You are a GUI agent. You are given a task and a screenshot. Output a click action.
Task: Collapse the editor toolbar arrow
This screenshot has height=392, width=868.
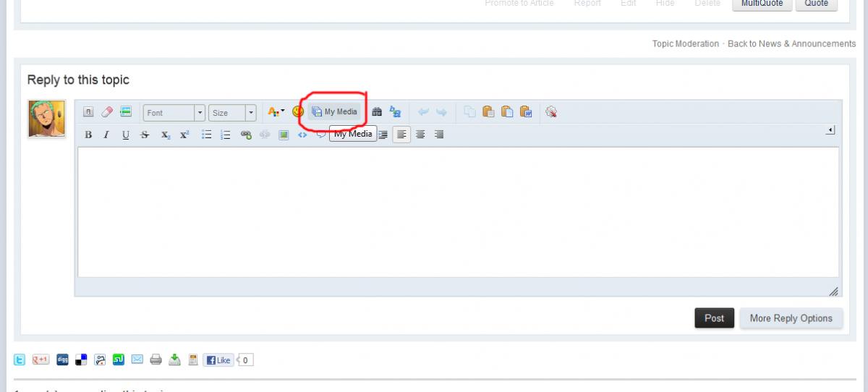(830, 130)
